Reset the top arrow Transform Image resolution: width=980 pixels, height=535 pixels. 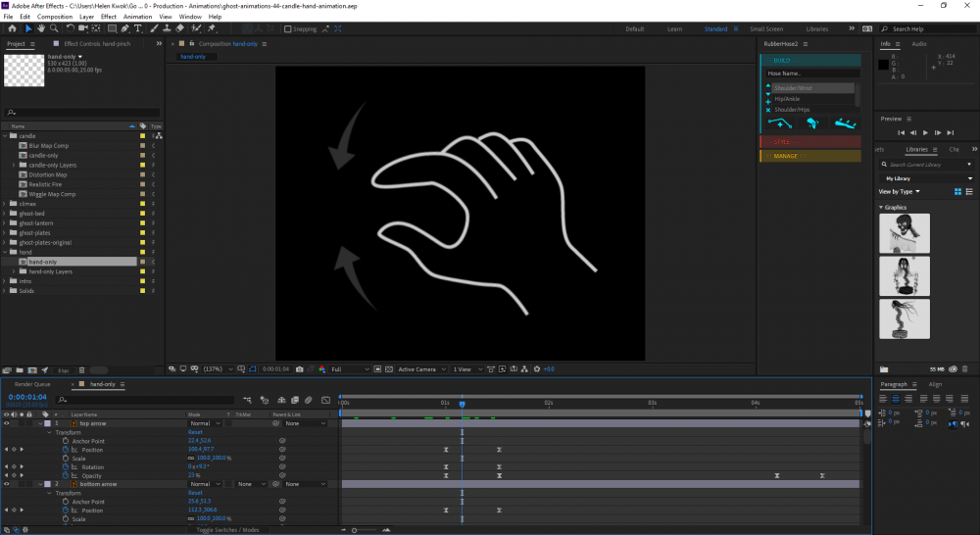[195, 432]
